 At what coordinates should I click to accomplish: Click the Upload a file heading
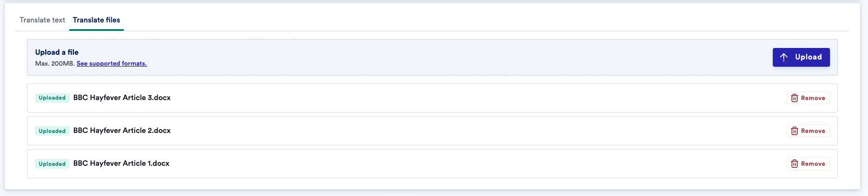pyautogui.click(x=57, y=52)
